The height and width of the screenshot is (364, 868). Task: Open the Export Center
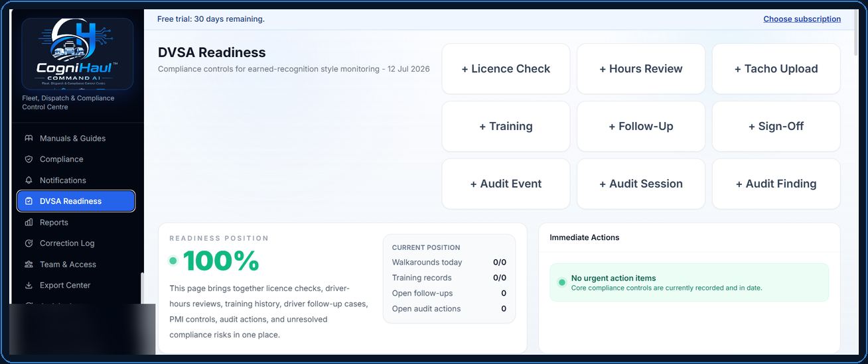tap(76, 285)
